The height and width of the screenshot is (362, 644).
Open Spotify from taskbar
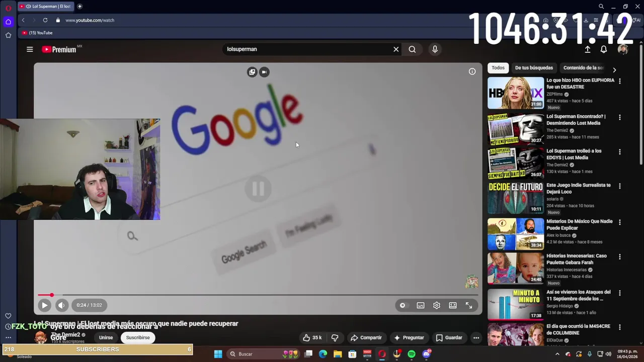click(412, 354)
